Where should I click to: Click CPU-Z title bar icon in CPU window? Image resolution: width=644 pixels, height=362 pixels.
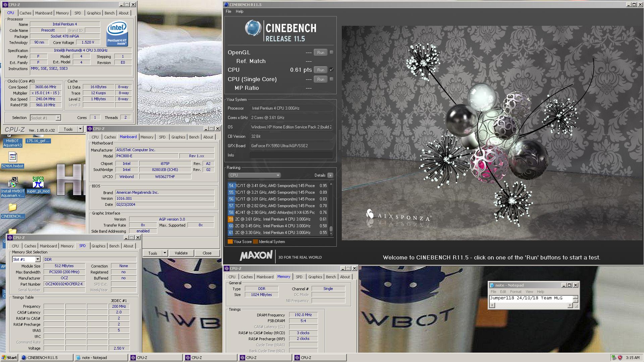tap(5, 5)
